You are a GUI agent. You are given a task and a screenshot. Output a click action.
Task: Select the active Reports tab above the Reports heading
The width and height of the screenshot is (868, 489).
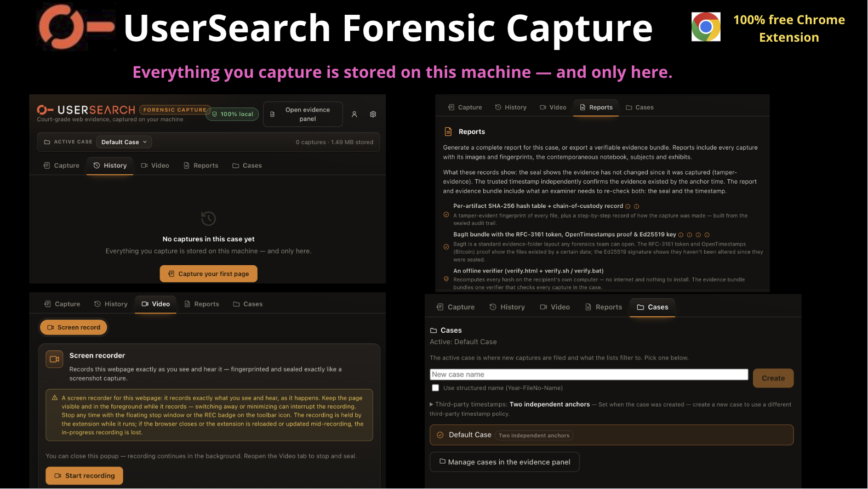[x=596, y=107]
